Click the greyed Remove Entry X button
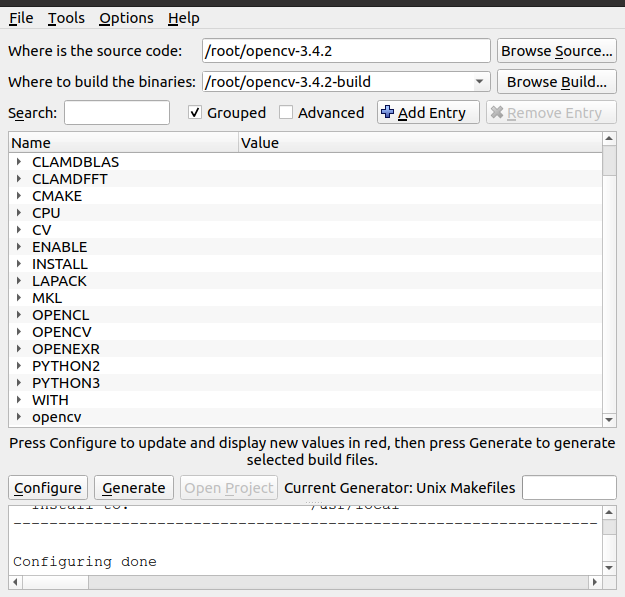 click(551, 112)
